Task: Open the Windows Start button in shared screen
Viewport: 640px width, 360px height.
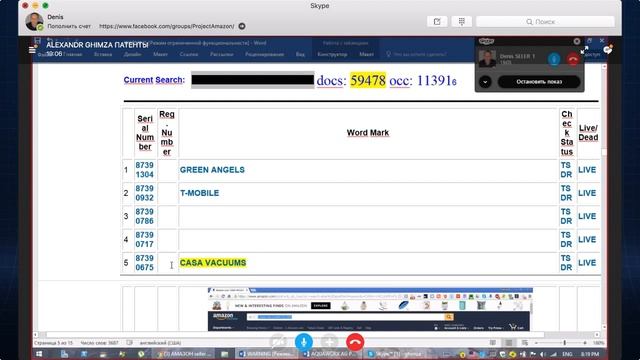Action: [39, 354]
